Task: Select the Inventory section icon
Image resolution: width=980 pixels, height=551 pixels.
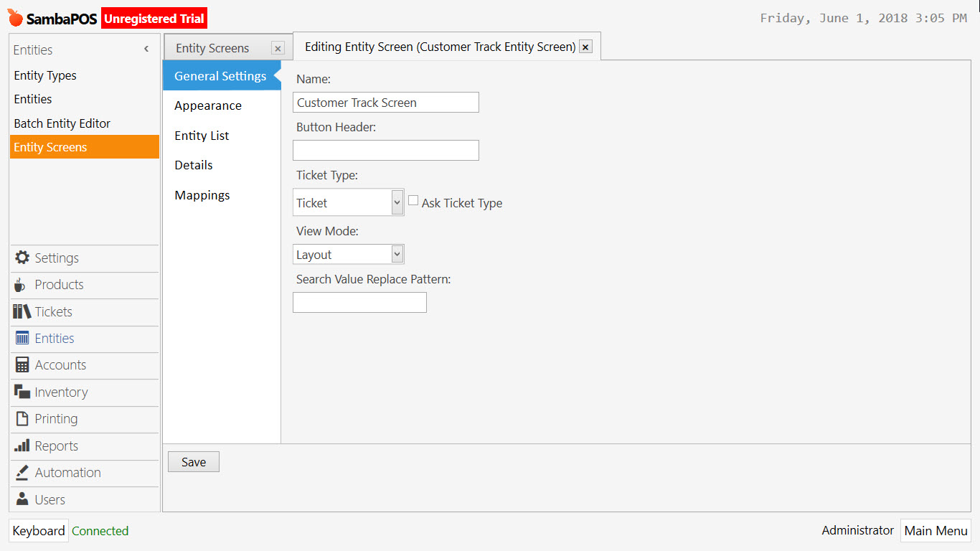Action: (21, 392)
